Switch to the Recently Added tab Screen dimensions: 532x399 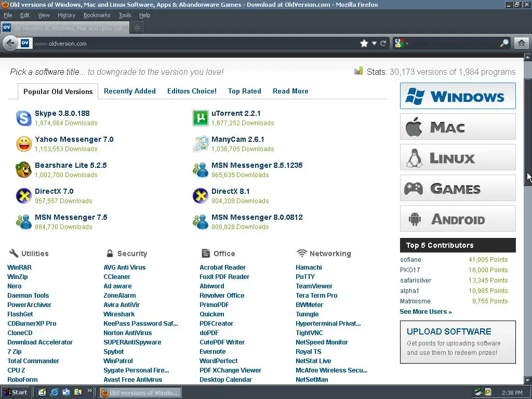129,91
